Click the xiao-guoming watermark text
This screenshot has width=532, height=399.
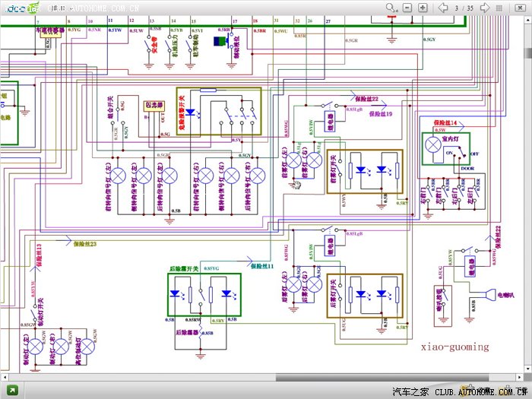coord(455,347)
